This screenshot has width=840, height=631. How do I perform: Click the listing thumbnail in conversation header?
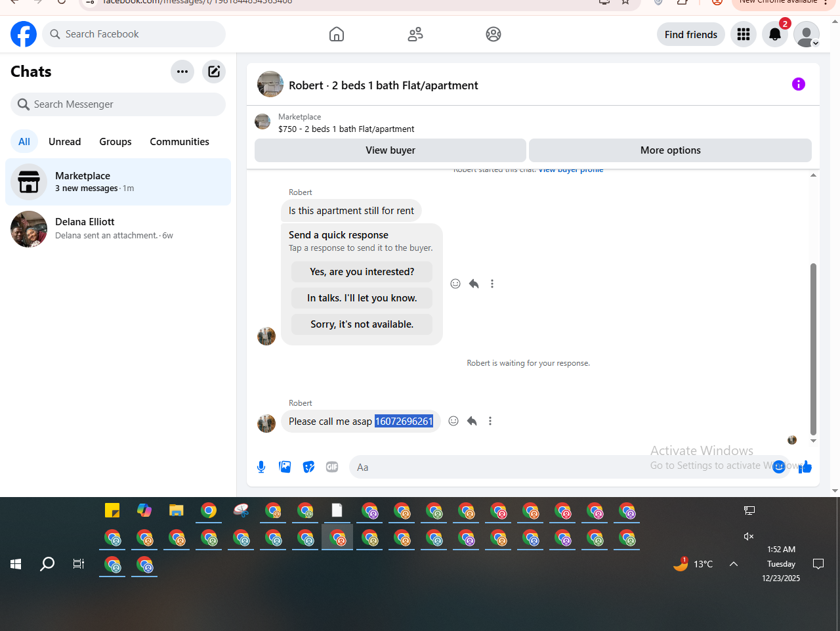pyautogui.click(x=270, y=85)
